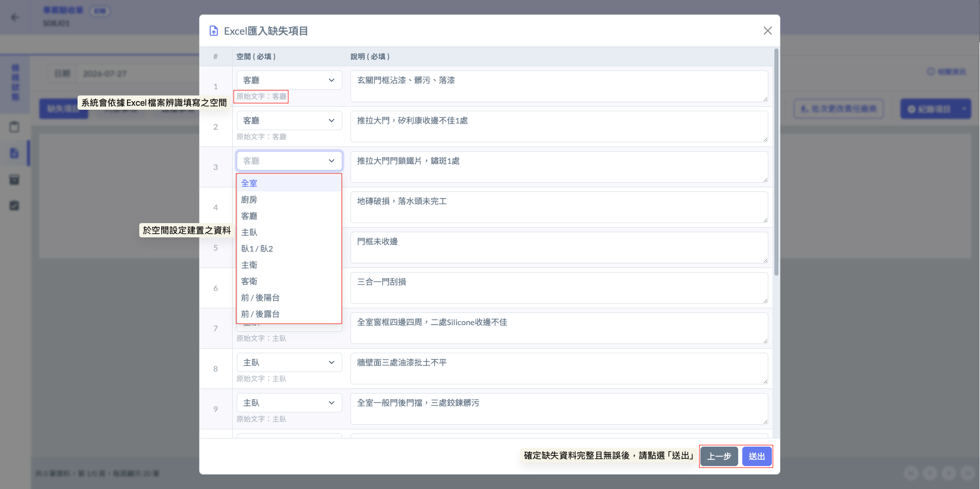Edit description 門框未收邊
This screenshot has height=489, width=980.
pyautogui.click(x=559, y=248)
